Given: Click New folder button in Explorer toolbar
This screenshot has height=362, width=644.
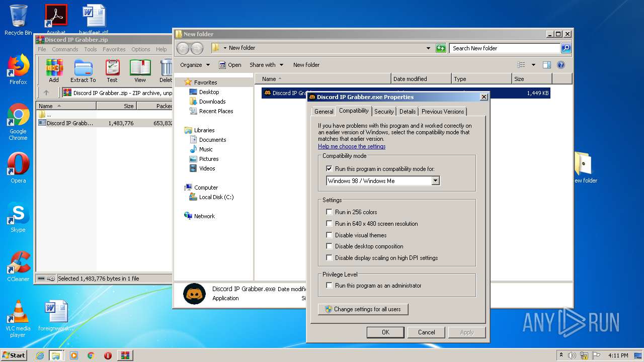Looking at the screenshot, I should (306, 65).
